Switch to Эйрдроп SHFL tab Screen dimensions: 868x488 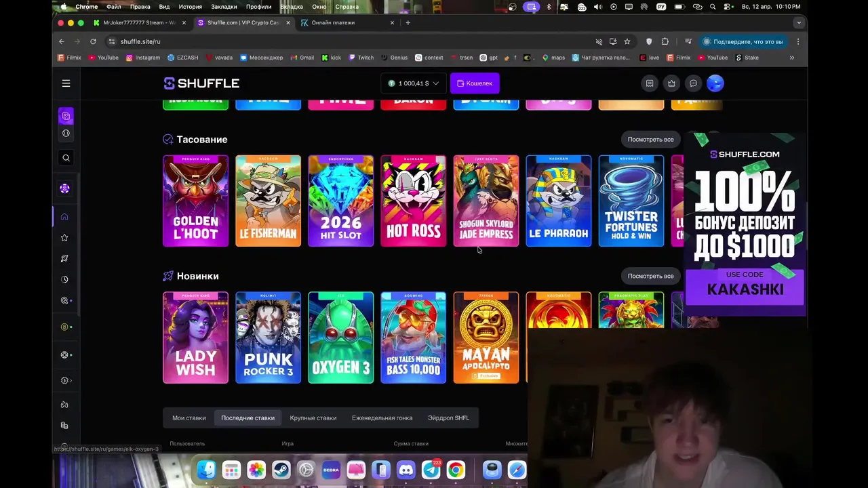click(x=448, y=418)
